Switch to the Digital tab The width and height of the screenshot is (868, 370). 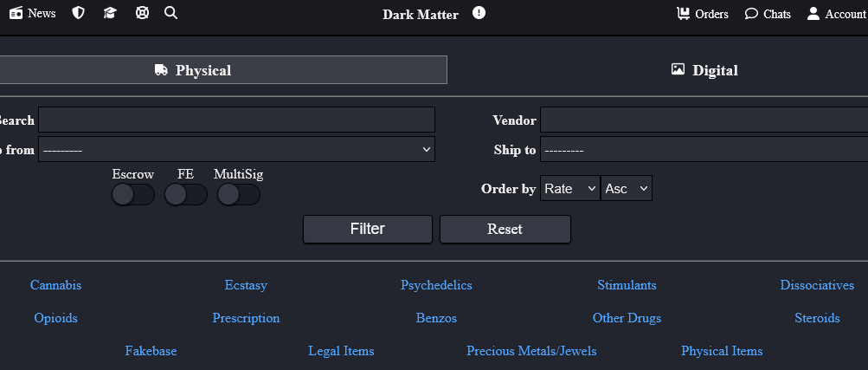click(704, 70)
